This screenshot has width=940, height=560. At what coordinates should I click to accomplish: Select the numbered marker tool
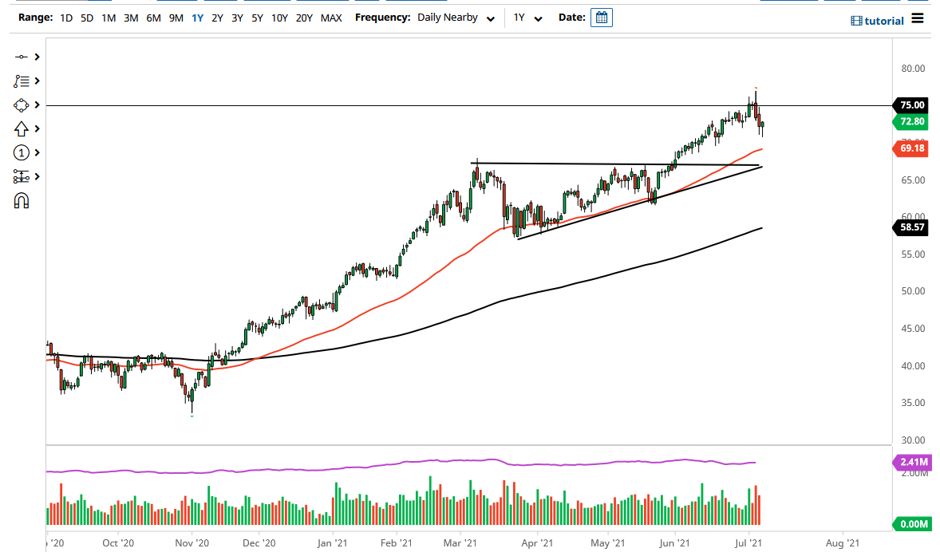(x=19, y=152)
